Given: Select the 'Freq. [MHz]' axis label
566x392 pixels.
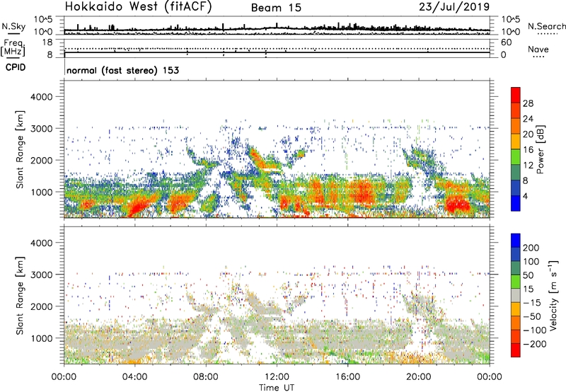Looking at the screenshot, I should tap(13, 47).
